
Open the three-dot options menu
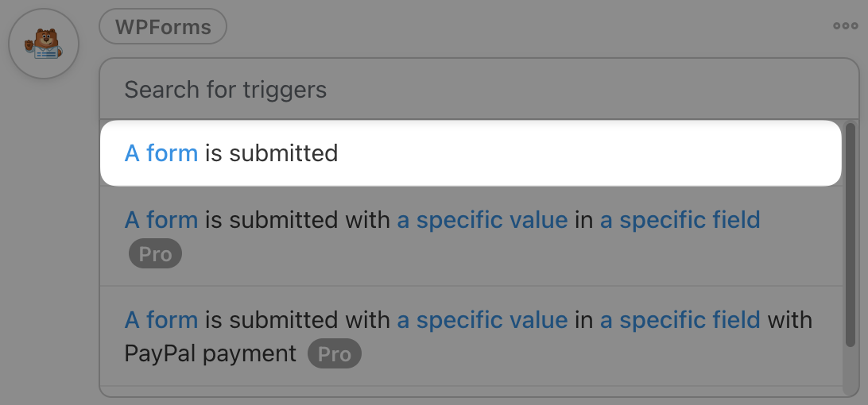845,26
